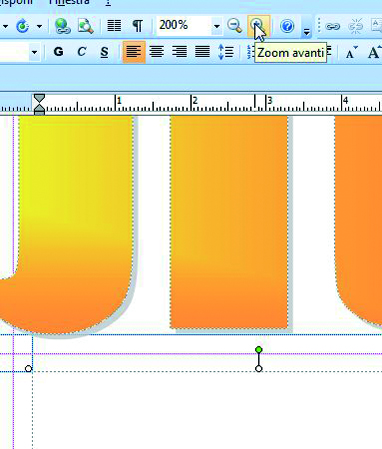Open the blue help question mark
This screenshot has height=449, width=382.
pos(287,26)
